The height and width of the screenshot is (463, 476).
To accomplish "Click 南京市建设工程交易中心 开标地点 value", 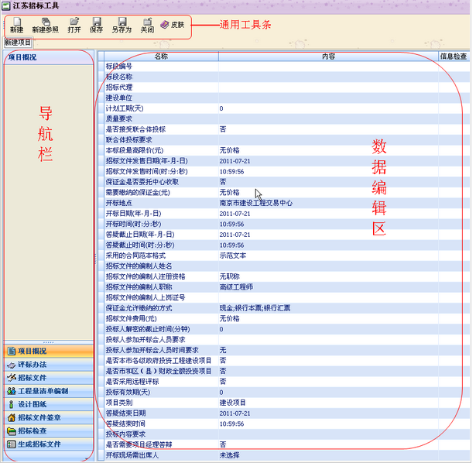I will pos(256,203).
